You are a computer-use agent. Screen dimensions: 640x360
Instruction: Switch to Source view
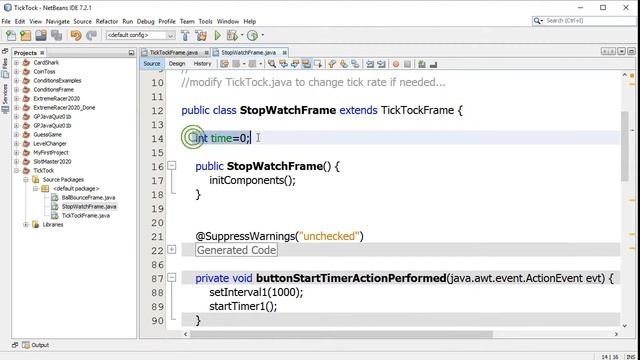(x=152, y=64)
